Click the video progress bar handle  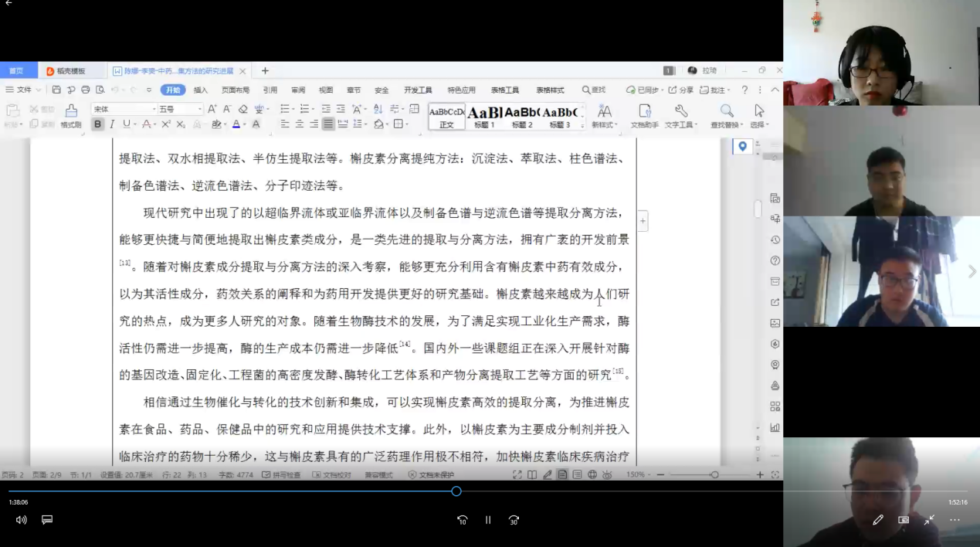[456, 491]
